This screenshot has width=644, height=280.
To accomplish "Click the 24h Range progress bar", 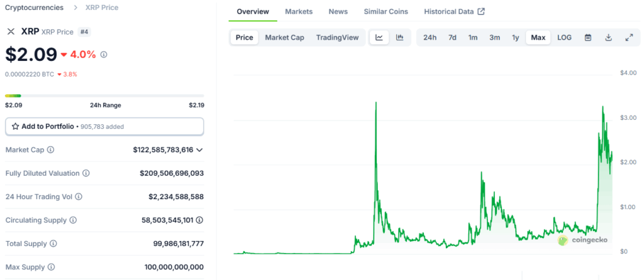I will [104, 96].
